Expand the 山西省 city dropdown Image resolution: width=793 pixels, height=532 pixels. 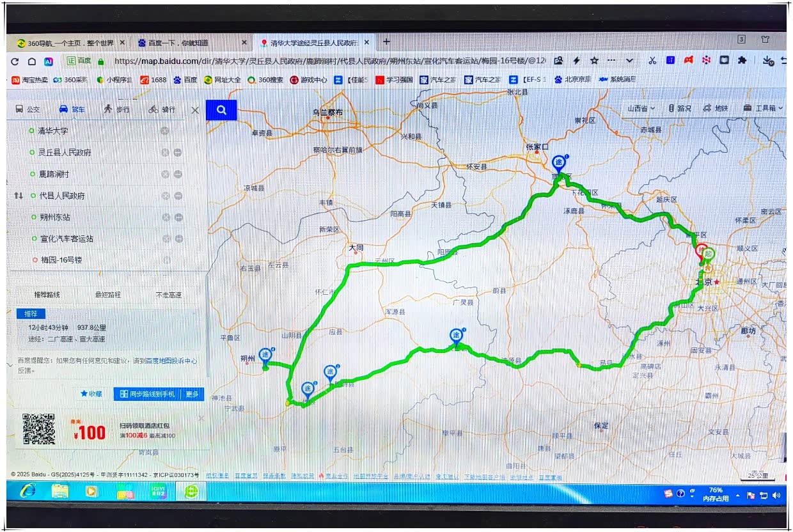641,108
